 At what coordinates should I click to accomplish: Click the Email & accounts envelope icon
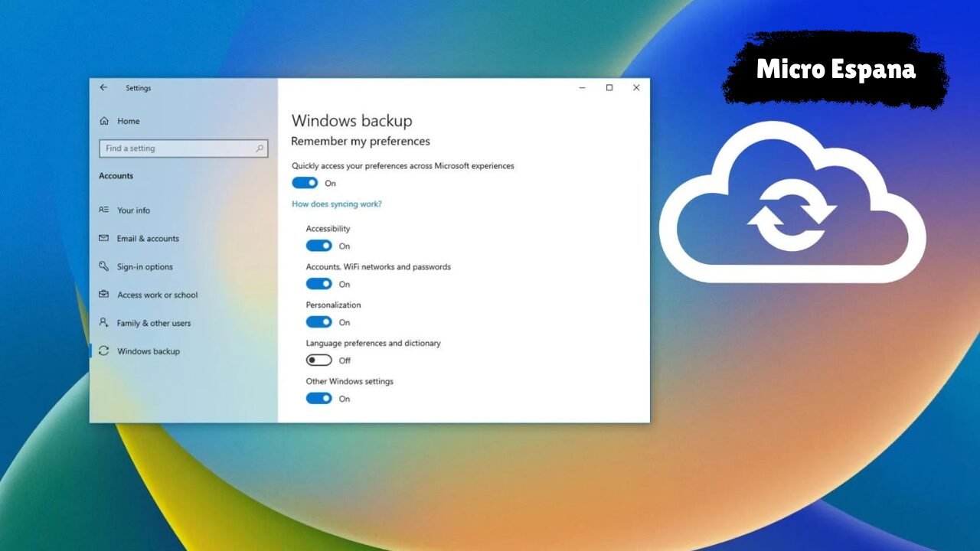103,238
